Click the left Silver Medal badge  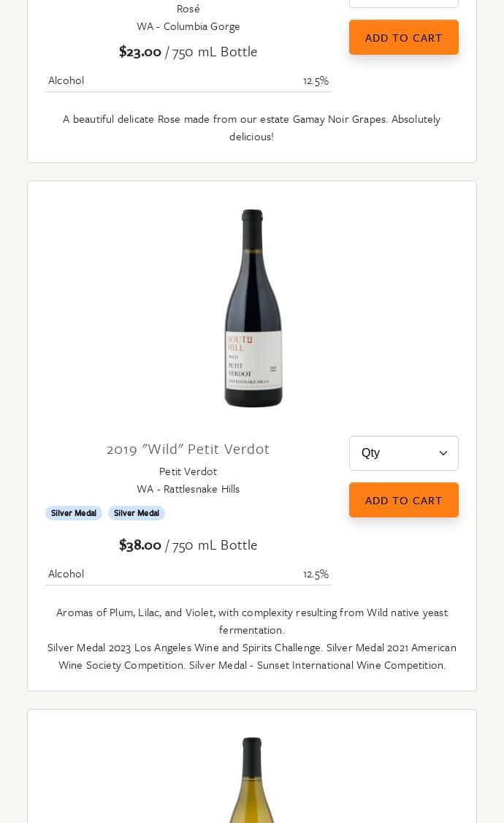(74, 513)
